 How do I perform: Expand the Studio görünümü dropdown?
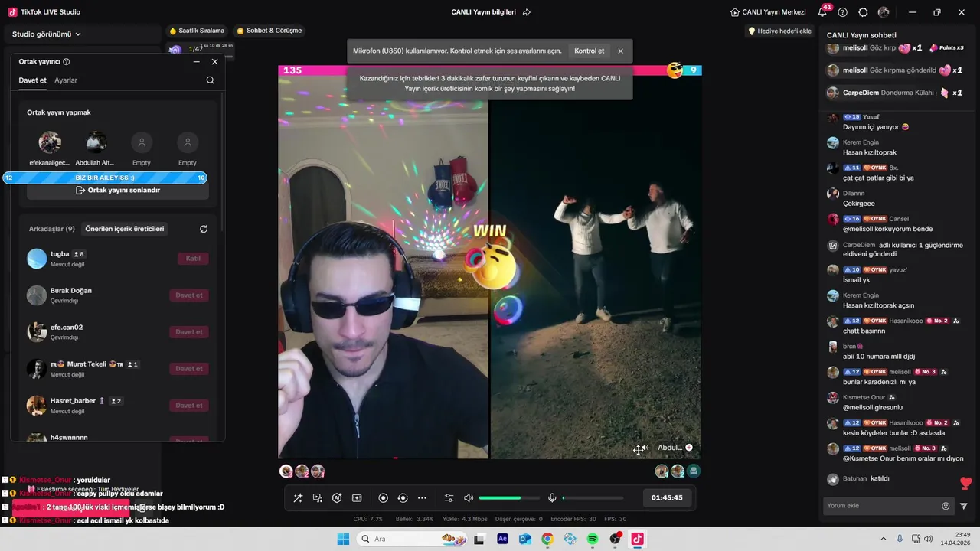click(47, 34)
